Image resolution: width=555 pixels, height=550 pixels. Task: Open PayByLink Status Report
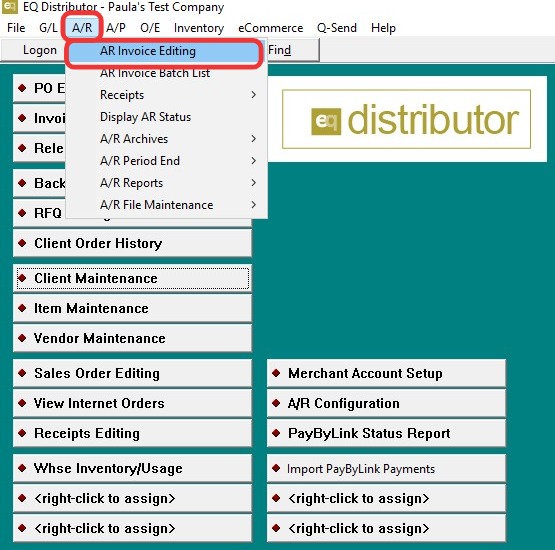[387, 433]
